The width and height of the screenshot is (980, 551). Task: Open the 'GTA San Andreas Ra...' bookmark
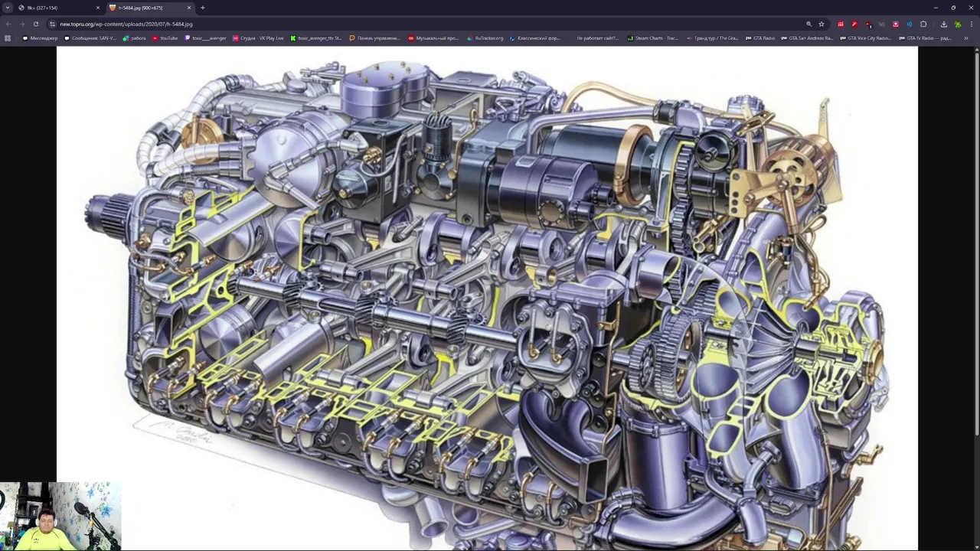tap(807, 38)
